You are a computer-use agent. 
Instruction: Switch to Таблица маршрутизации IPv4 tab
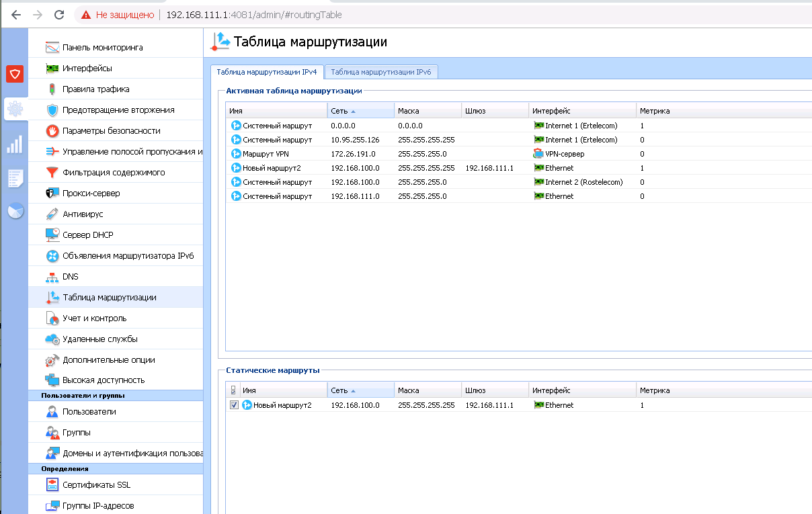pos(268,72)
